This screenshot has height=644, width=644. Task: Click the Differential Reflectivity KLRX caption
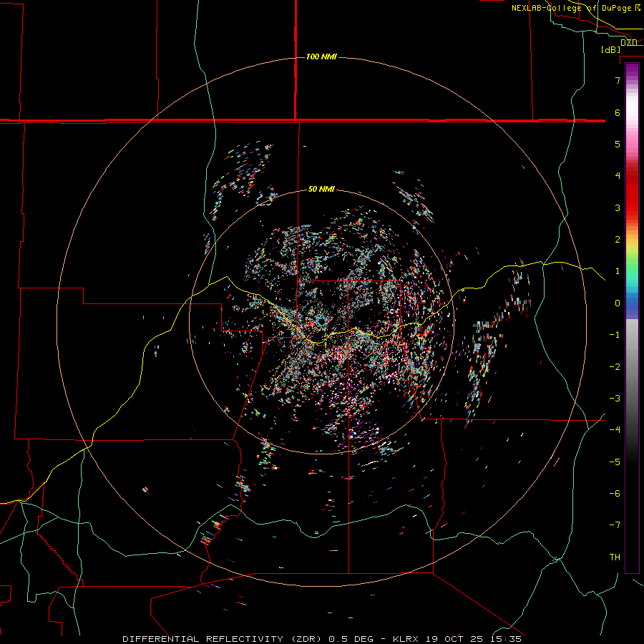322,639
